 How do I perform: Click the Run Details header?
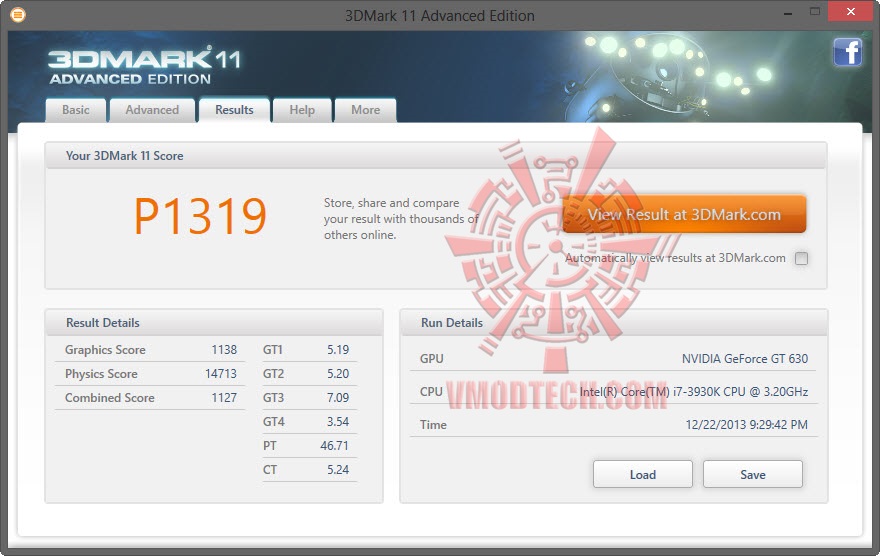[x=452, y=323]
